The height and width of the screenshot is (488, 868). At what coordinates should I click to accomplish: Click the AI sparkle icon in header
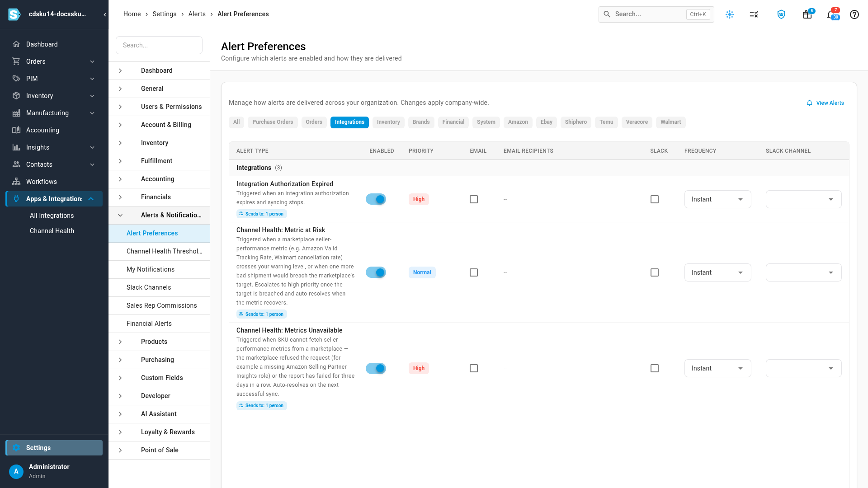730,14
